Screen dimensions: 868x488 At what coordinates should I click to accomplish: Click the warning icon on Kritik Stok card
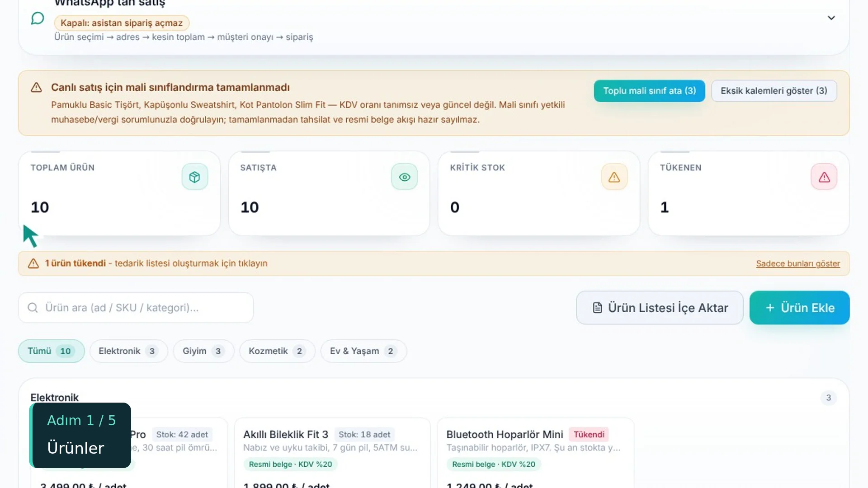tap(614, 177)
